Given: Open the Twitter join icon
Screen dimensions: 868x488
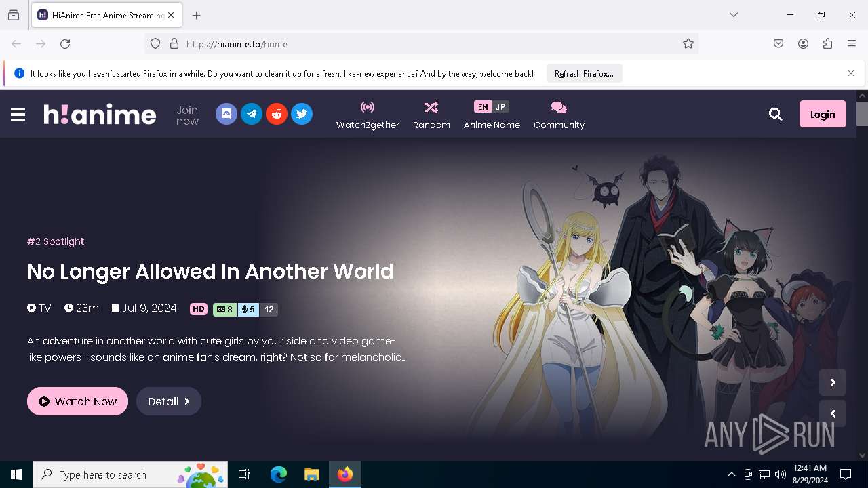Looking at the screenshot, I should coord(302,114).
